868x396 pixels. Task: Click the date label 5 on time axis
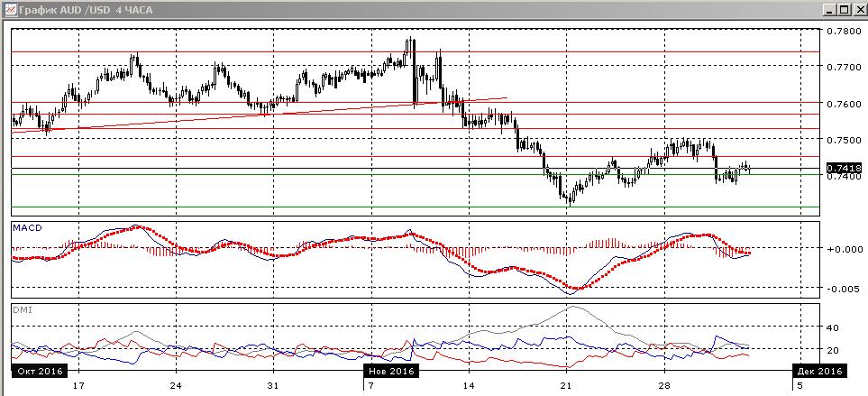point(799,385)
